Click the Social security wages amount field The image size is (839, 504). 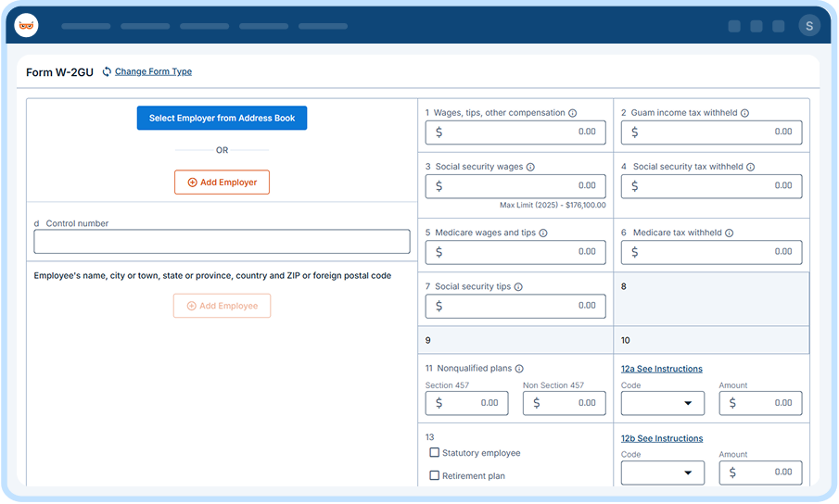(x=515, y=186)
